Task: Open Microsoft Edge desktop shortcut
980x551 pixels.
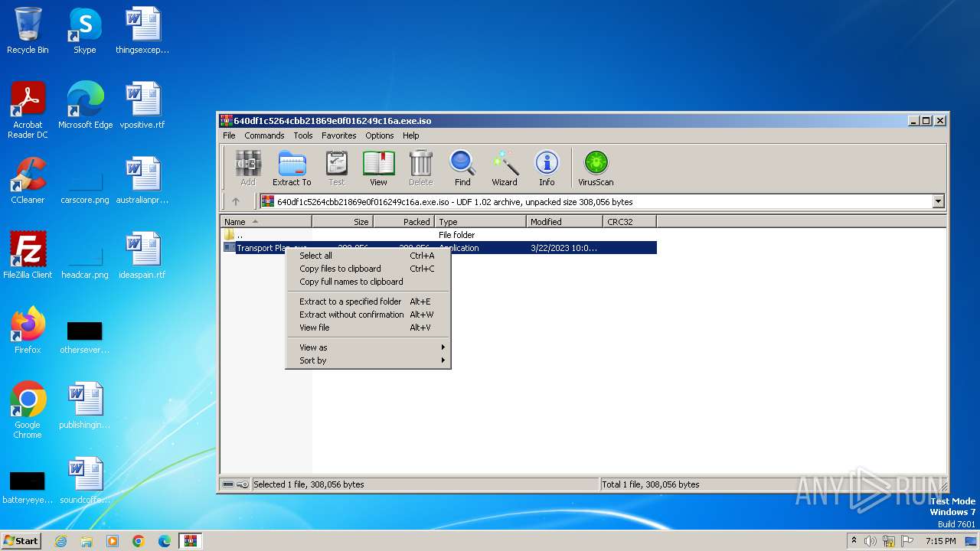Action: click(85, 106)
